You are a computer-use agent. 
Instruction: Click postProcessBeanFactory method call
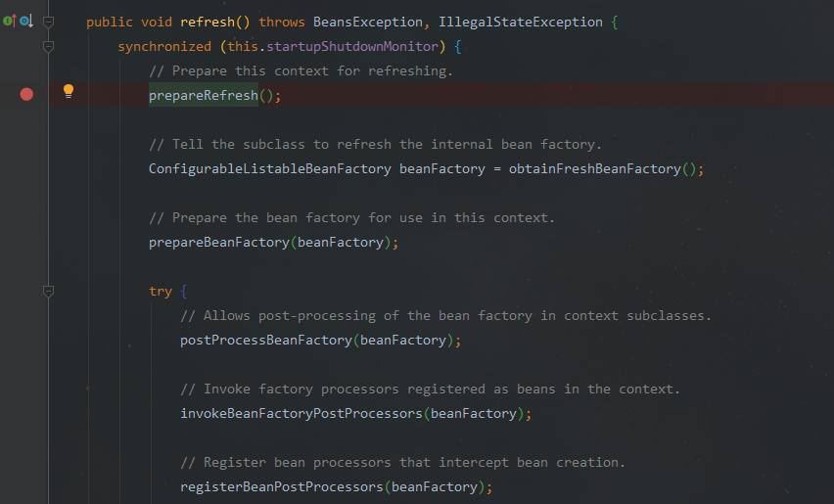click(x=266, y=341)
